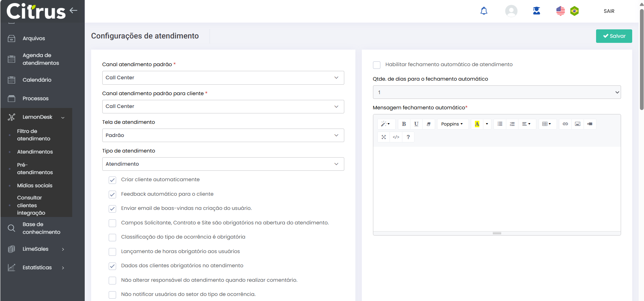
Task: Insert a picture with the image icon
Action: click(x=578, y=124)
